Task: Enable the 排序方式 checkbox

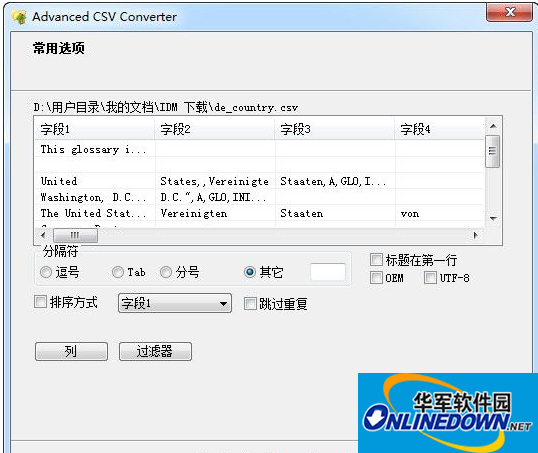Action: (40, 302)
